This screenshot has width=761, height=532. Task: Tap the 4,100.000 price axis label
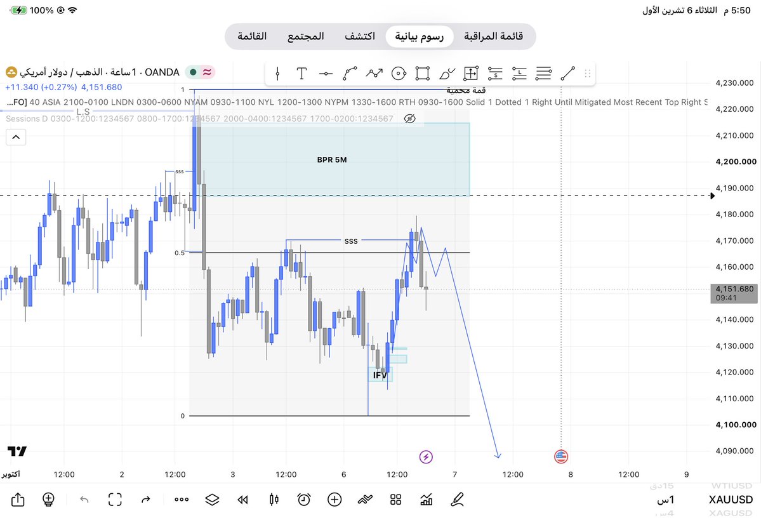point(736,425)
